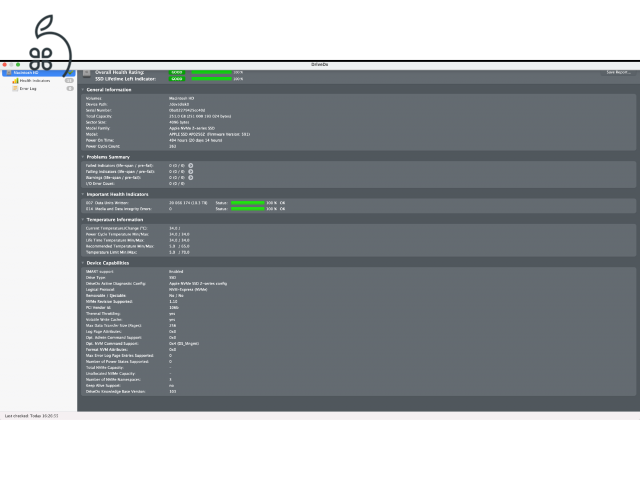
Task: Click the Last checked status bar text
Action: tap(31, 416)
